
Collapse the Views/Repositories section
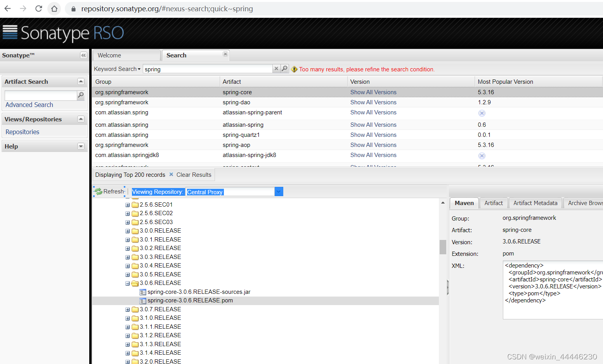pos(81,119)
